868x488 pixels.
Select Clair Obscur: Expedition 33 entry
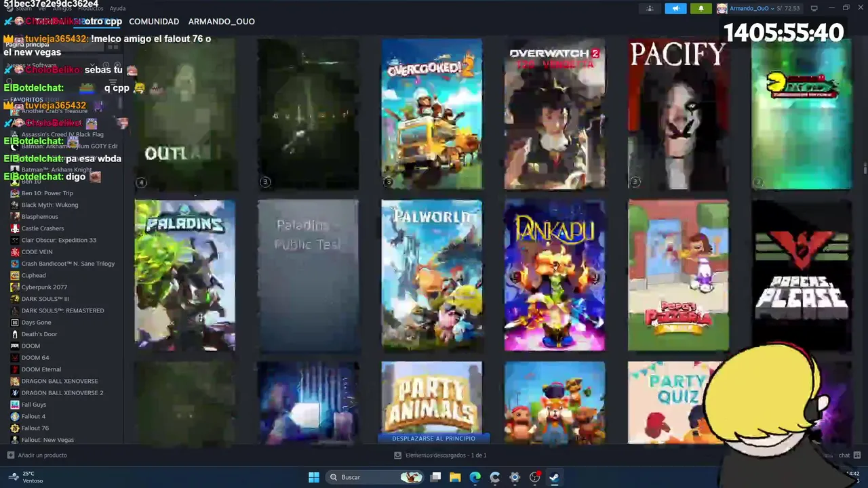pos(58,240)
